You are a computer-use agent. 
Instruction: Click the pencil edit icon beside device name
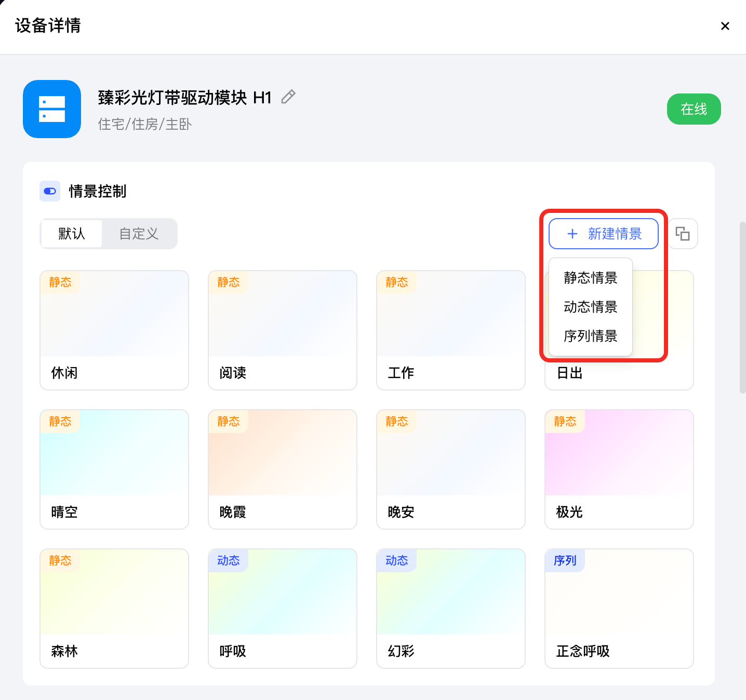pos(288,97)
